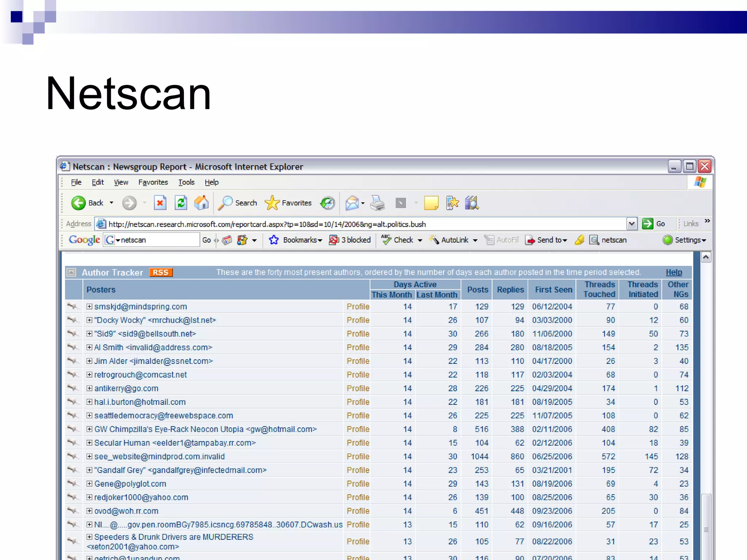747x560 pixels.
Task: Open Profile for ovod@woh.rr.com
Action: point(358,511)
